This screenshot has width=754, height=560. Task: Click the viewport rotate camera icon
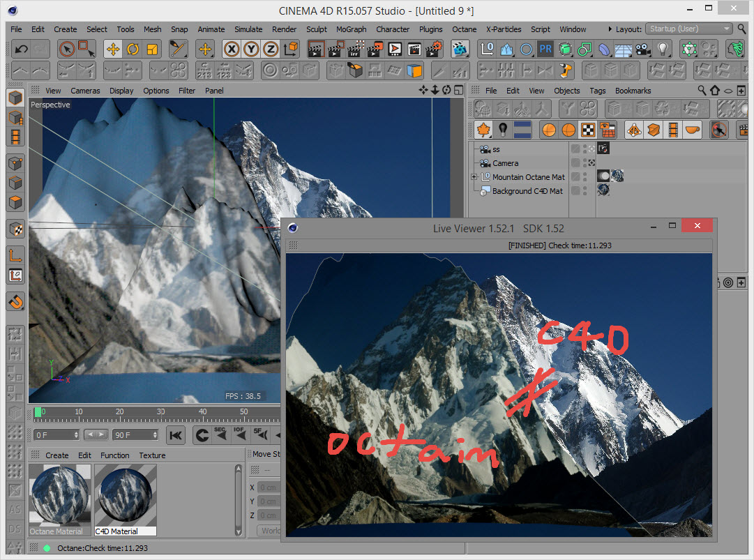(446, 90)
